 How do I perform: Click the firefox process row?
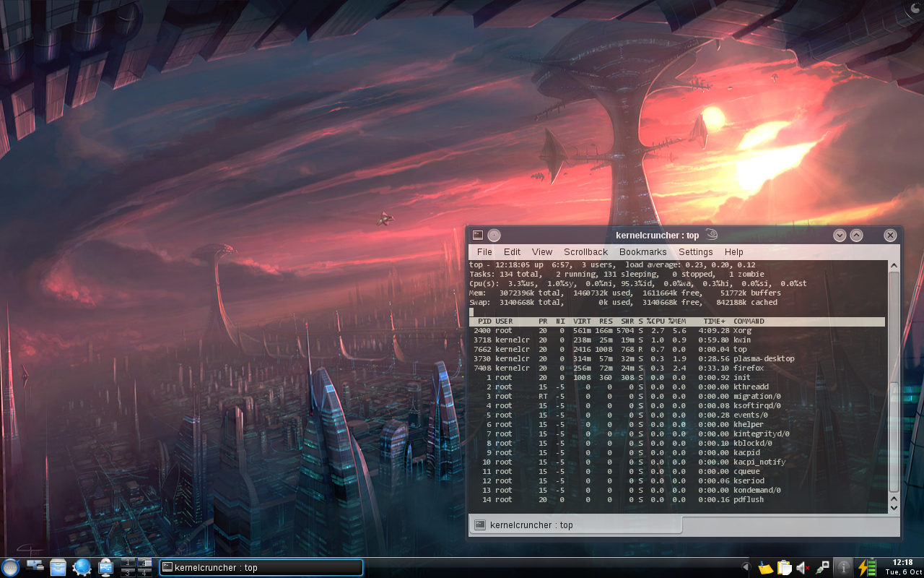click(677, 368)
